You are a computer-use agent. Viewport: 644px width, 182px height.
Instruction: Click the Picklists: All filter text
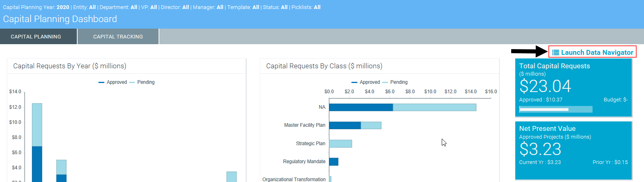[306, 7]
